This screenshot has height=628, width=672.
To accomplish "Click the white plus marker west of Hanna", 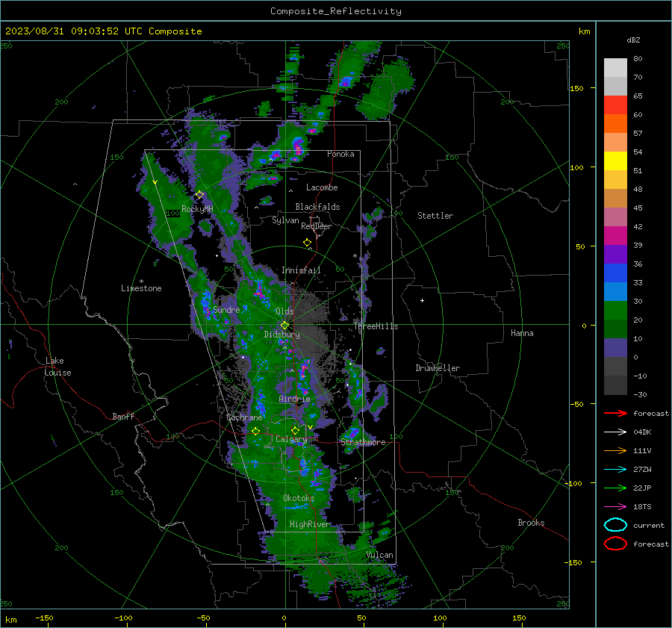I will 422,300.
